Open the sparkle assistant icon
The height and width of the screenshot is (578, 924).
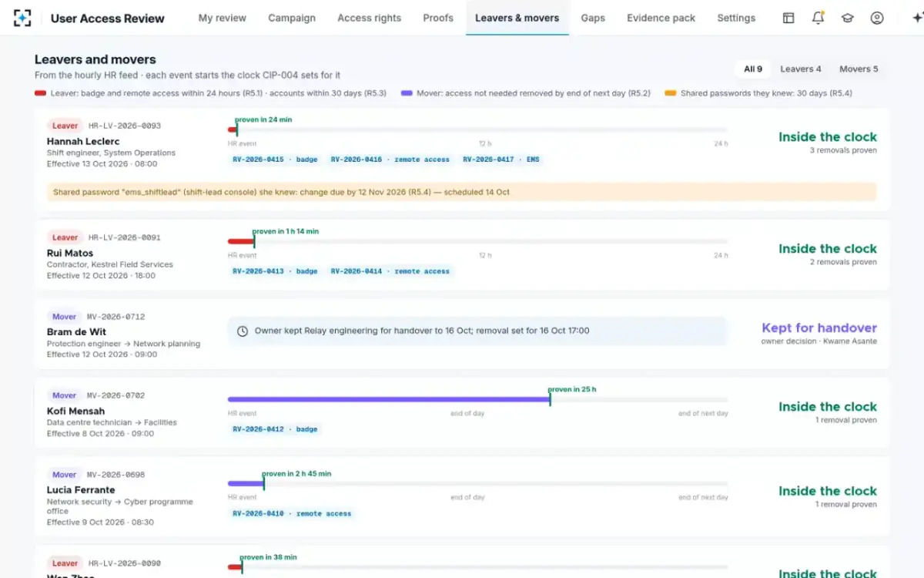pyautogui.click(x=916, y=18)
